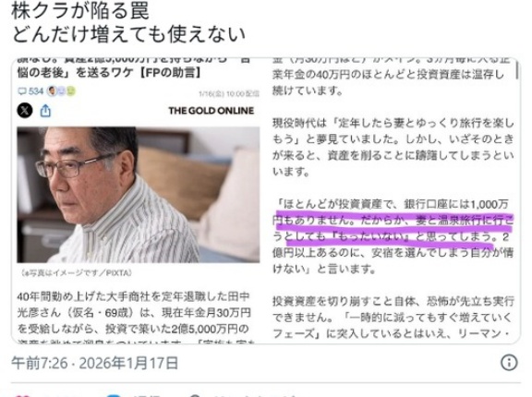Open the photo of the man with glasses
The height and width of the screenshot is (397, 532).
coord(139,195)
